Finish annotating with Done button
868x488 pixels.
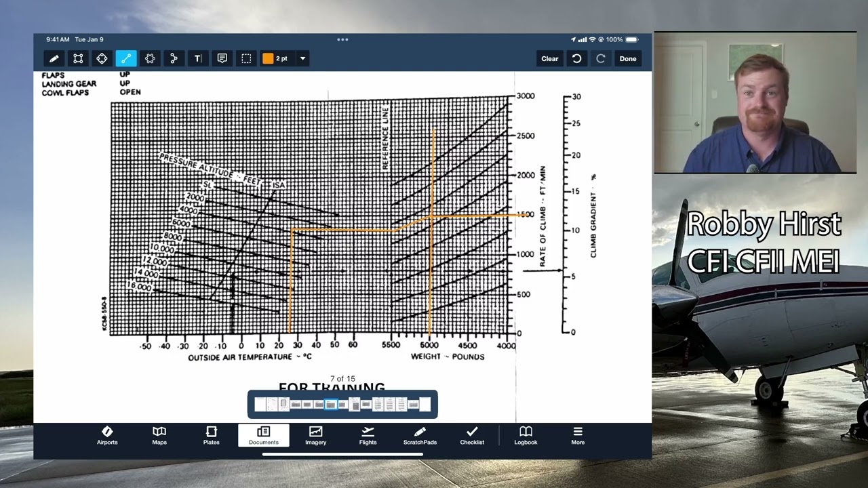pos(628,58)
